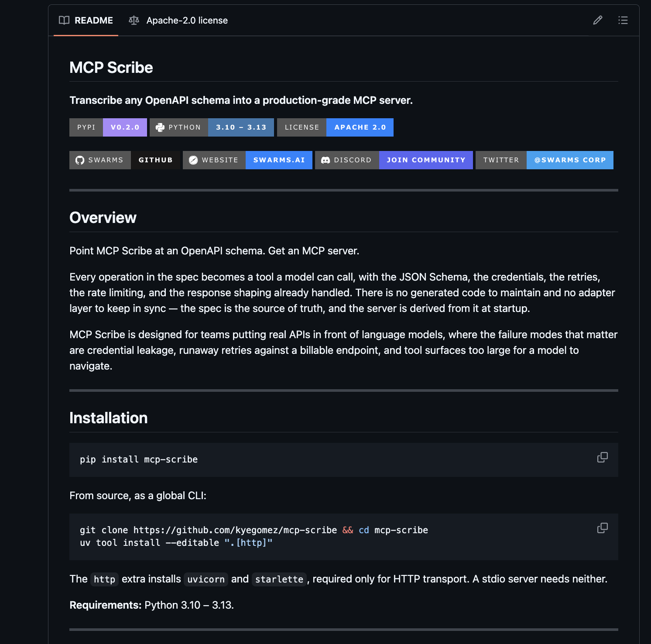Click the PyPI v0.2.0 badge
Screen dimensions: 651x644
[108, 127]
